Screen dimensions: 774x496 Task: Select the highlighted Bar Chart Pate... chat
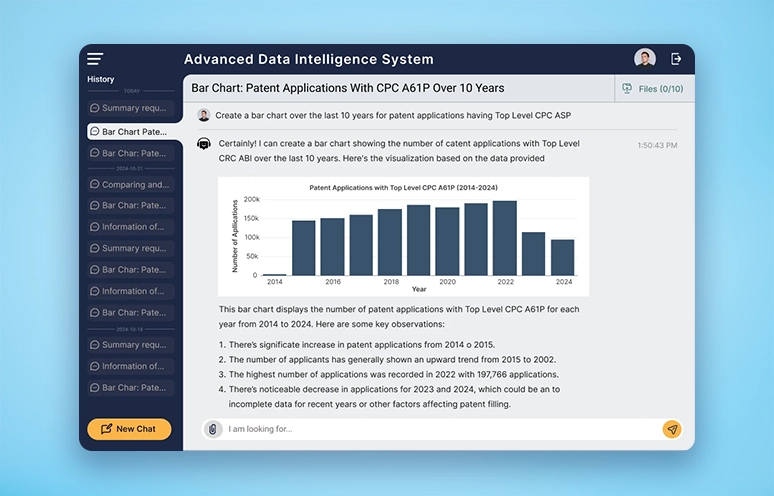(132, 132)
